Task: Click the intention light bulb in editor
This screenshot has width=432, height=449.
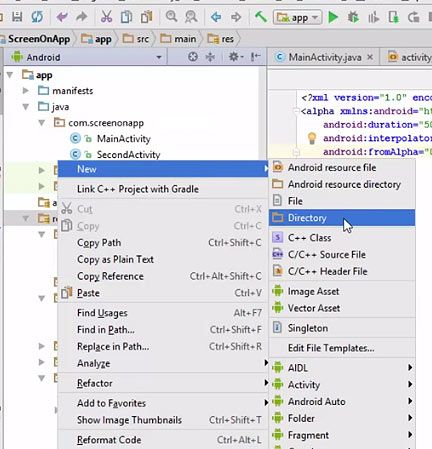Action: tap(312, 138)
